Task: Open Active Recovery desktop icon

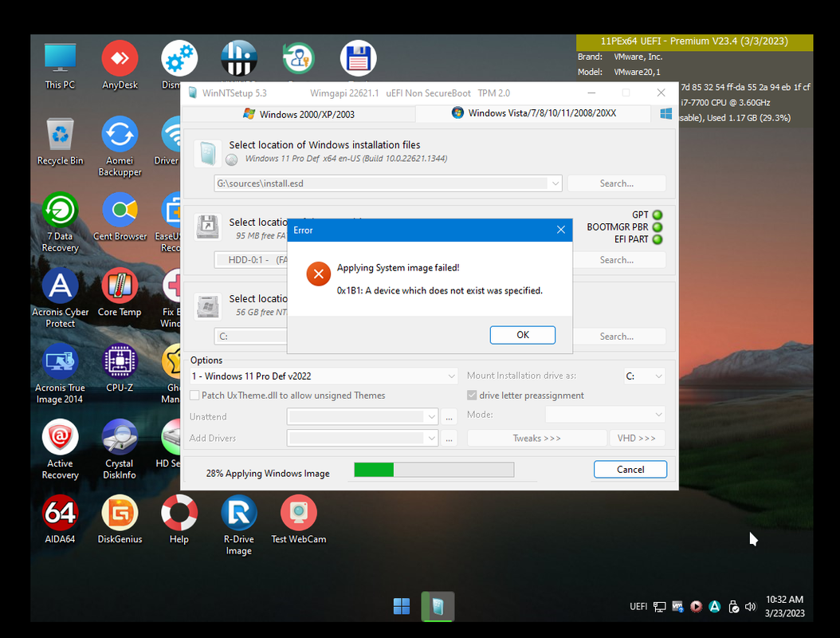Action: point(60,449)
